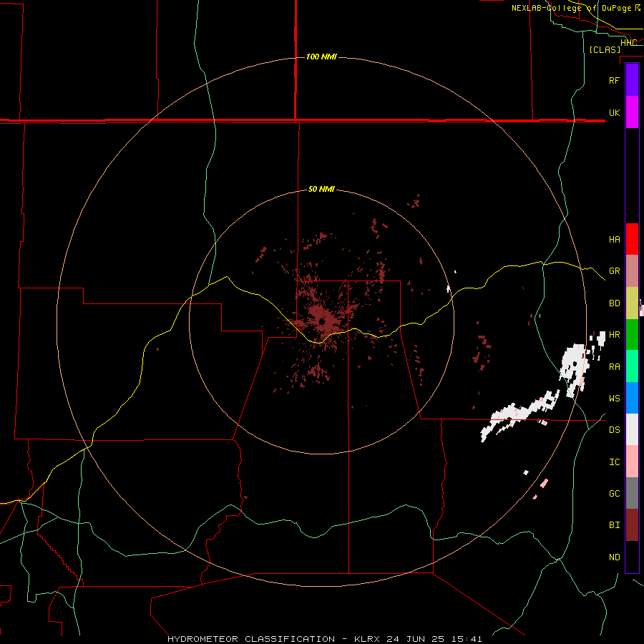Click the "RF" legend label text

[x=614, y=80]
